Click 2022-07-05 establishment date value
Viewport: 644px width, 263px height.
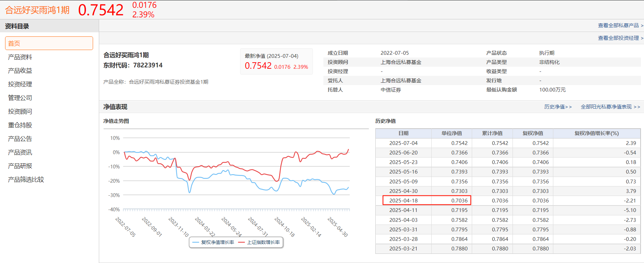[x=395, y=53]
